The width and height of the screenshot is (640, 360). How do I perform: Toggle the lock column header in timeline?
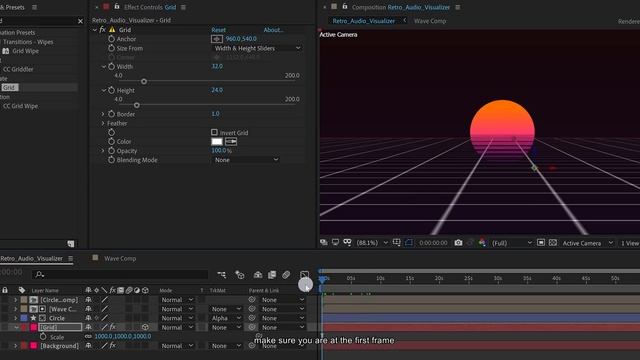(x=5, y=290)
